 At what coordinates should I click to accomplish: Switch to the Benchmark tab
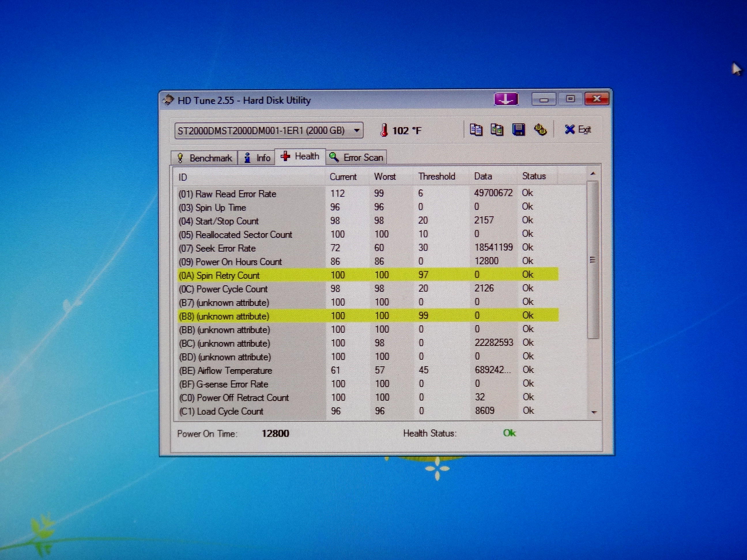pyautogui.click(x=204, y=158)
